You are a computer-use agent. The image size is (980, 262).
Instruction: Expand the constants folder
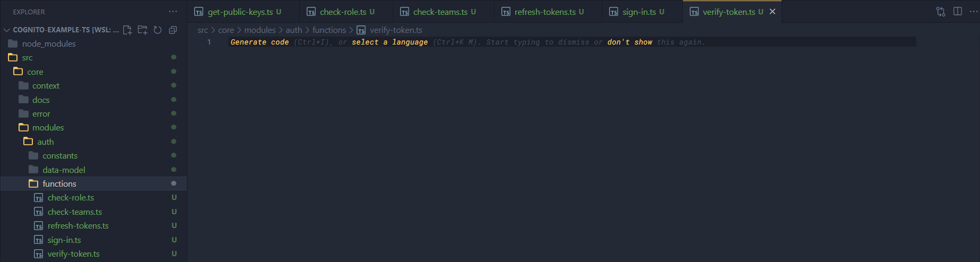[93, 155]
